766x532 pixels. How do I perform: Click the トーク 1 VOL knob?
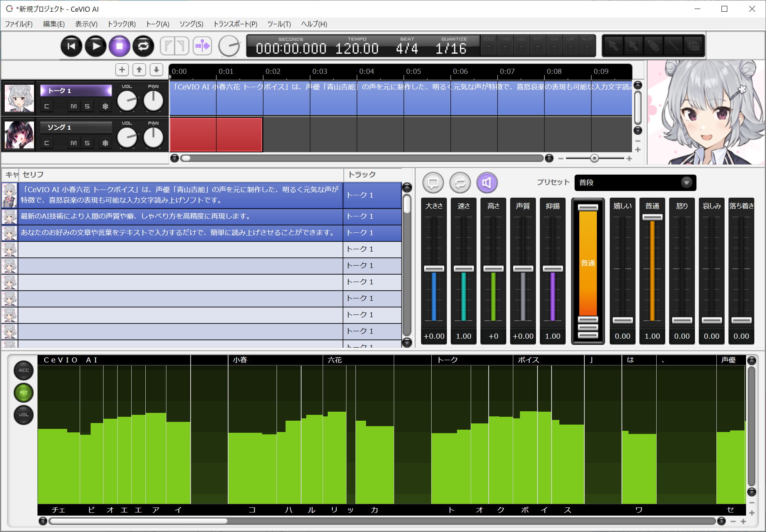(x=127, y=101)
